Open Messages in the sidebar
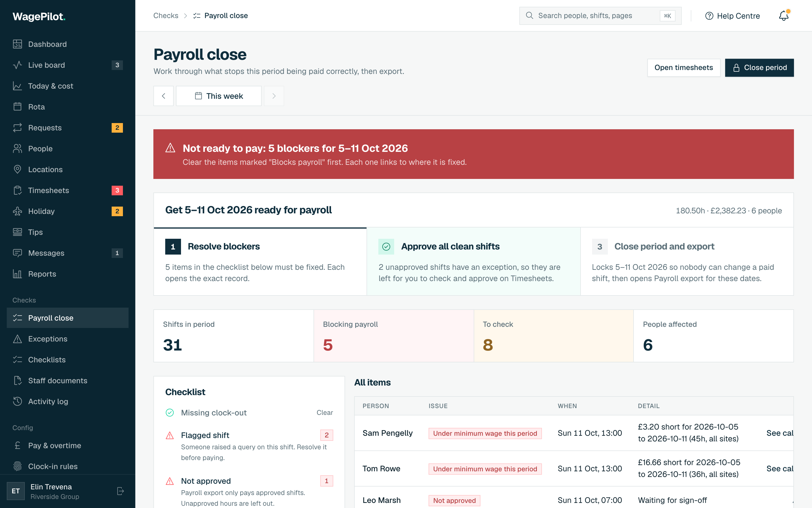This screenshot has height=508, width=812. point(67,253)
